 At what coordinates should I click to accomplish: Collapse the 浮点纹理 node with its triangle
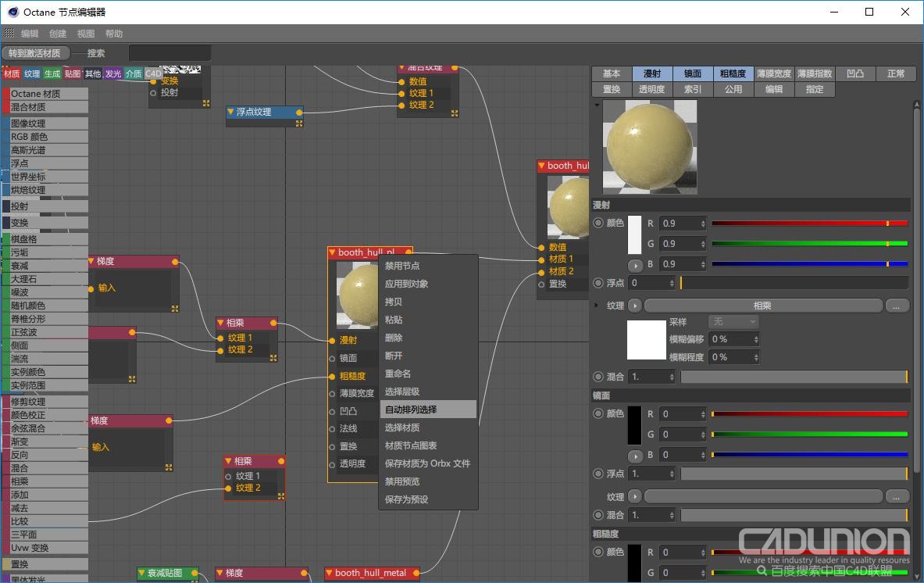230,112
